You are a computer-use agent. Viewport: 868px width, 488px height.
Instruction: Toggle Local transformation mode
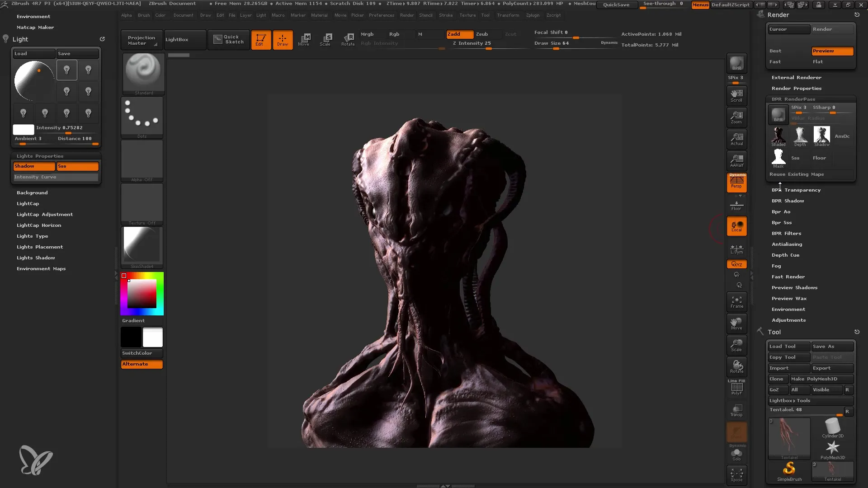click(736, 226)
